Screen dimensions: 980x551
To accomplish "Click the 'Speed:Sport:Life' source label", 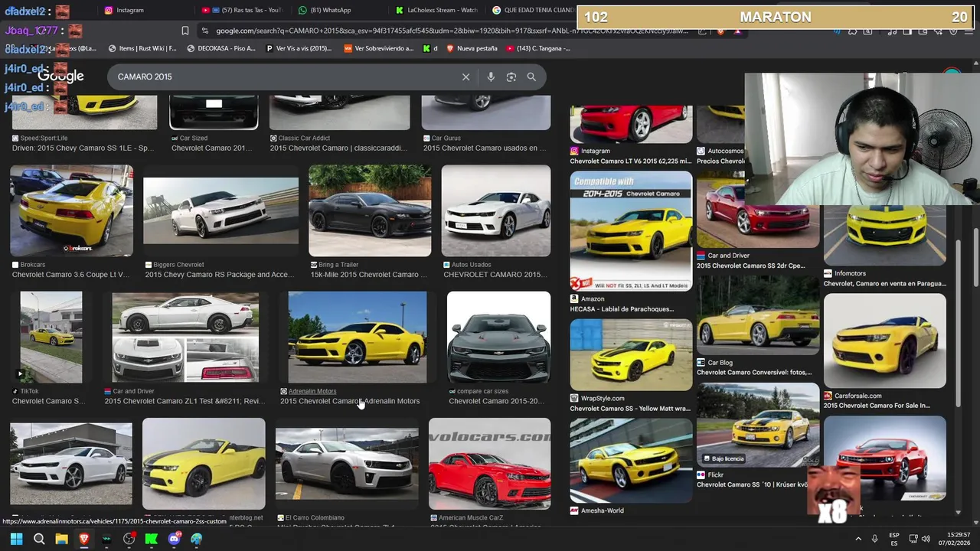I will click(44, 139).
